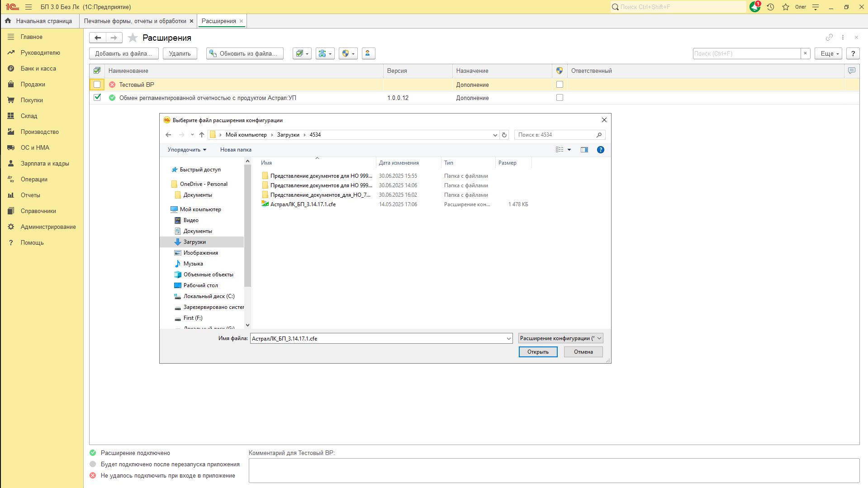This screenshot has height=488, width=868.
Task: Open the shield dropdown button in the toolbar
Action: (348, 53)
